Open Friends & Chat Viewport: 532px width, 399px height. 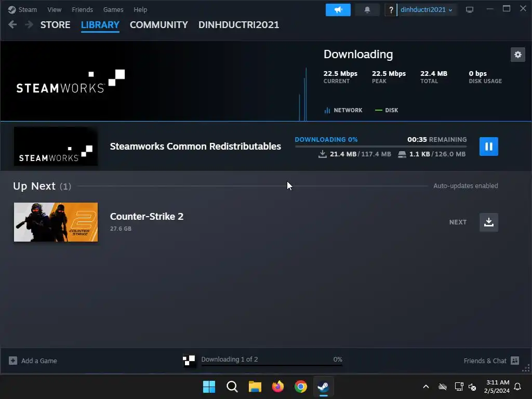(x=485, y=361)
